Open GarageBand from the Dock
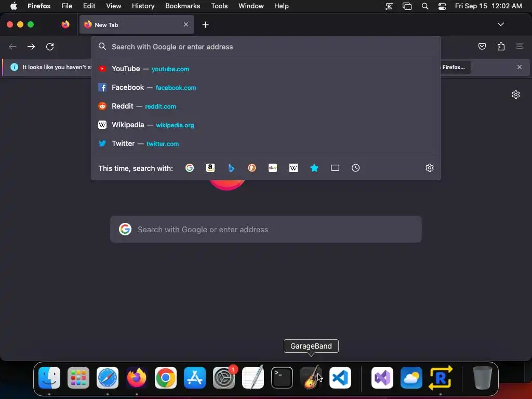The height and width of the screenshot is (399, 532). click(311, 377)
